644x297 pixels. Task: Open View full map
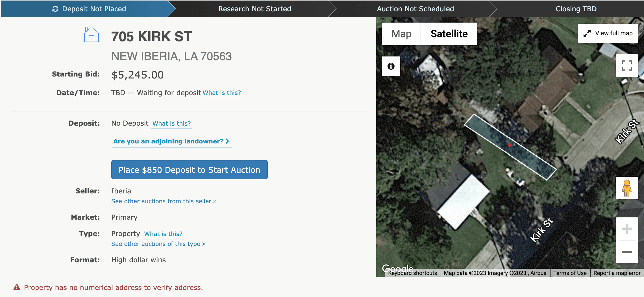click(x=608, y=33)
